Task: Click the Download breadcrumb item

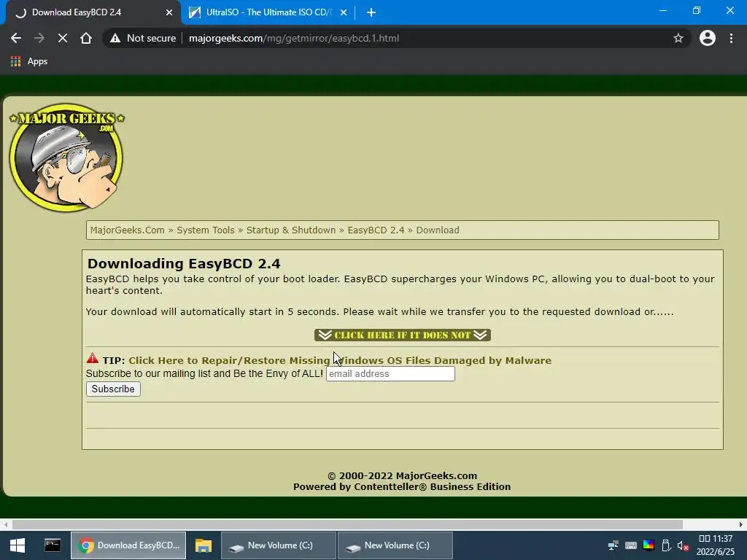Action: tap(438, 230)
